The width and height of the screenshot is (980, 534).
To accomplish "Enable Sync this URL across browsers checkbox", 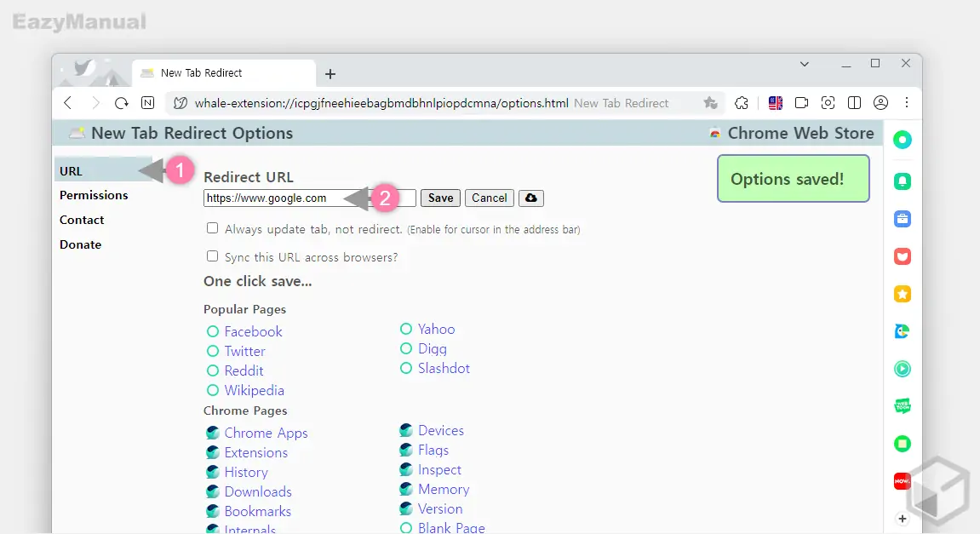I will (213, 256).
